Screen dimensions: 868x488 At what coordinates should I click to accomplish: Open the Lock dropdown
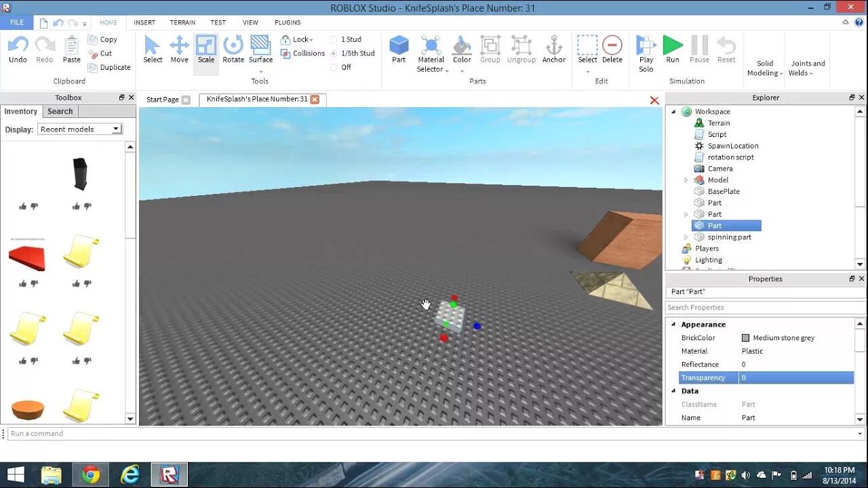click(297, 39)
